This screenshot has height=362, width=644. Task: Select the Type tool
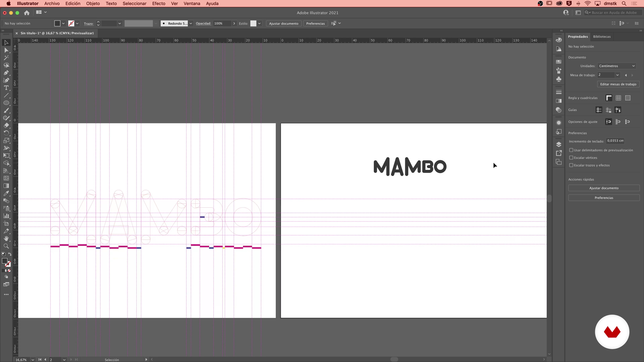point(6,88)
